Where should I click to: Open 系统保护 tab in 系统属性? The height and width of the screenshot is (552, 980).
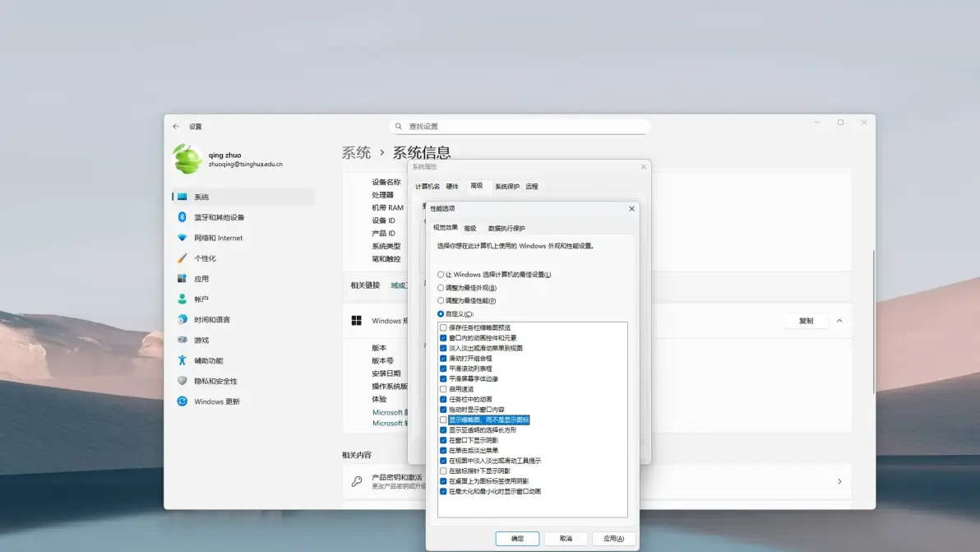click(x=506, y=187)
